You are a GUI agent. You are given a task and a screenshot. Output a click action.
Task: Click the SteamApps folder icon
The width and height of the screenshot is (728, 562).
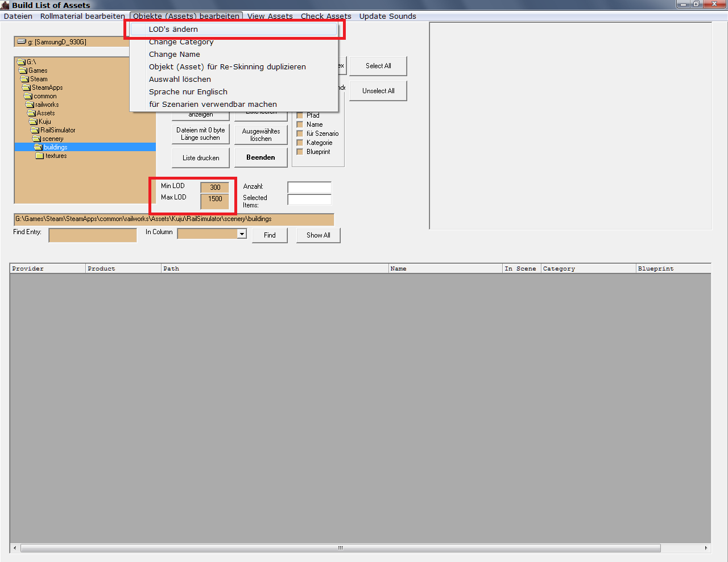(26, 88)
